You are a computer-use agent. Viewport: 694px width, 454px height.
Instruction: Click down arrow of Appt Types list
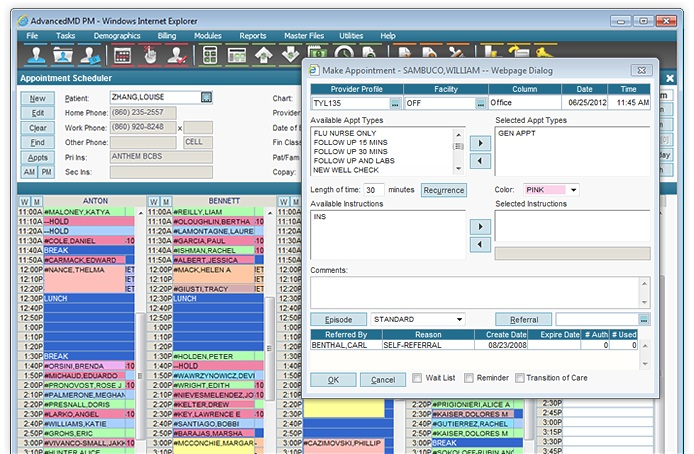point(459,169)
